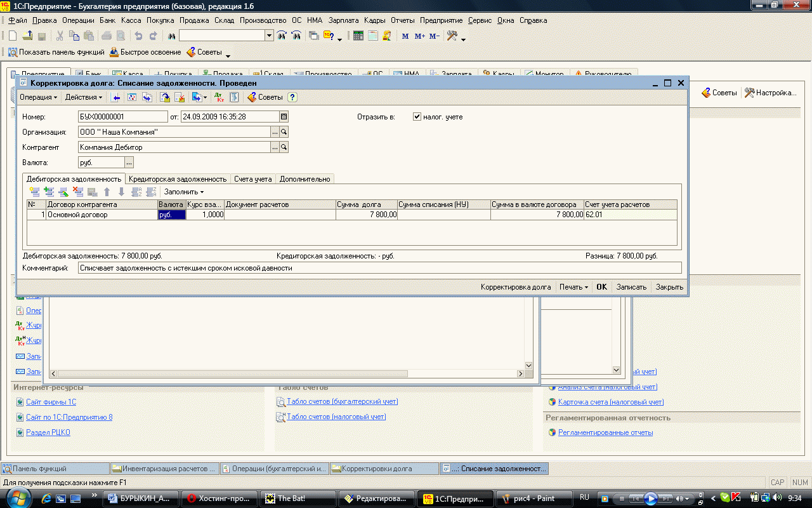Click the Комментарий input field
The width and height of the screenshot is (812, 508).
click(379, 268)
